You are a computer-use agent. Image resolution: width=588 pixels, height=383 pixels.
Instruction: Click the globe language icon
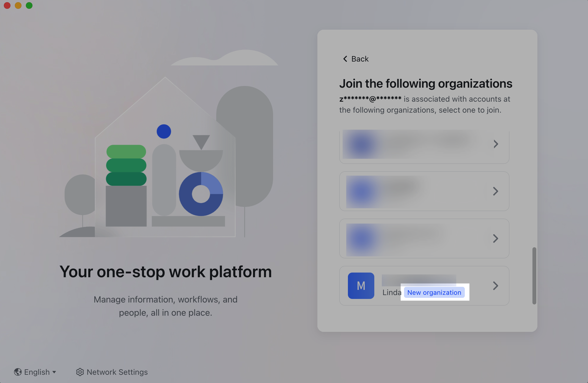pos(18,372)
